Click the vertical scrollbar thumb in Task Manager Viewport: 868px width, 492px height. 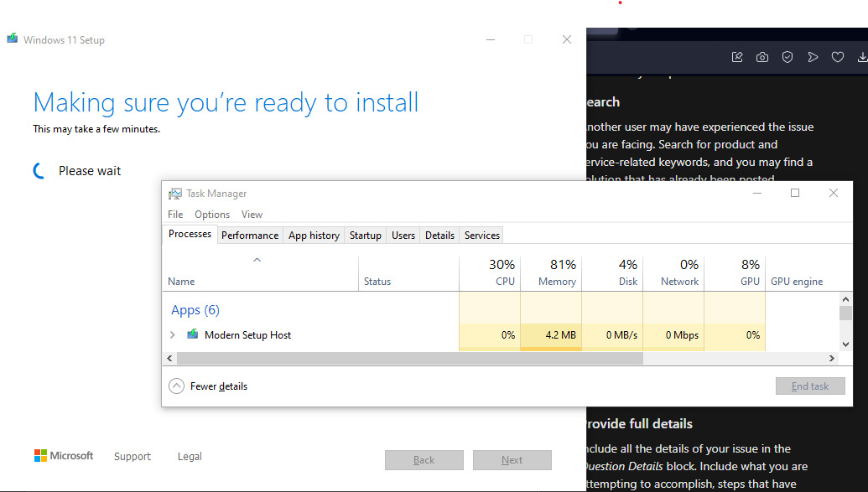pos(845,313)
